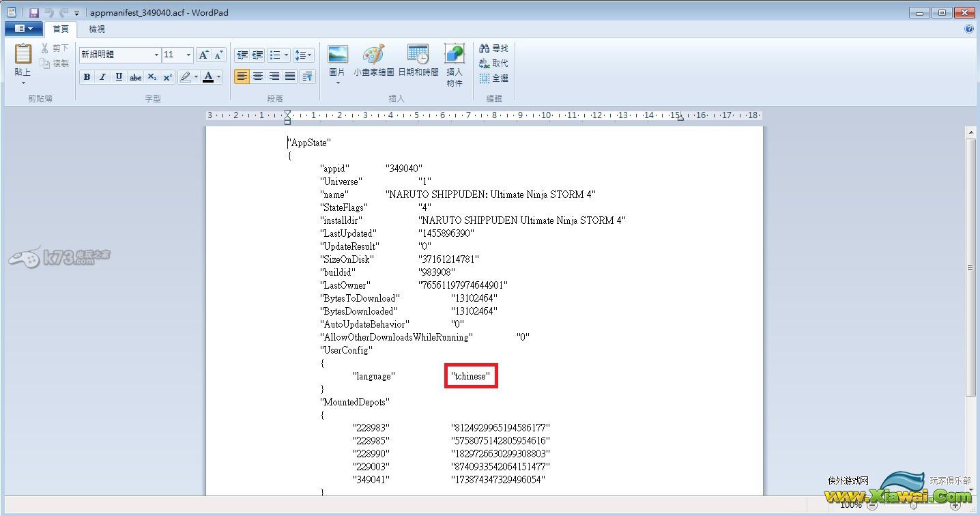Decrease paragraph indent
The width and height of the screenshot is (980, 516).
(x=242, y=55)
